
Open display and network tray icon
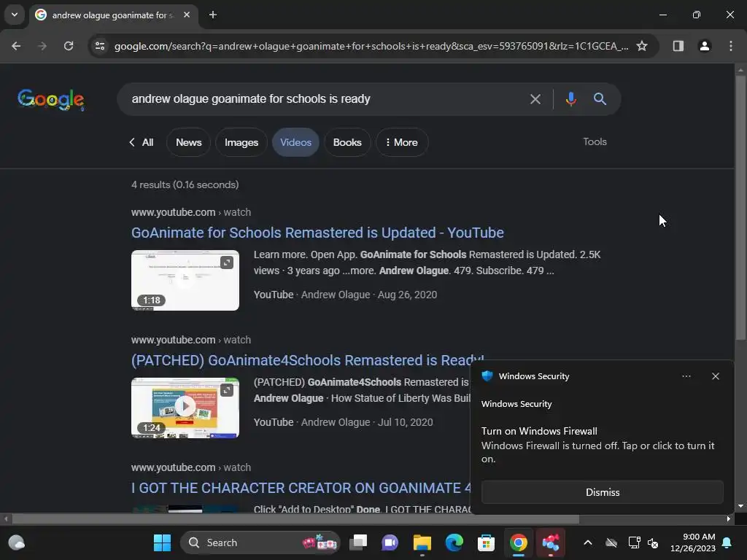pyautogui.click(x=634, y=542)
